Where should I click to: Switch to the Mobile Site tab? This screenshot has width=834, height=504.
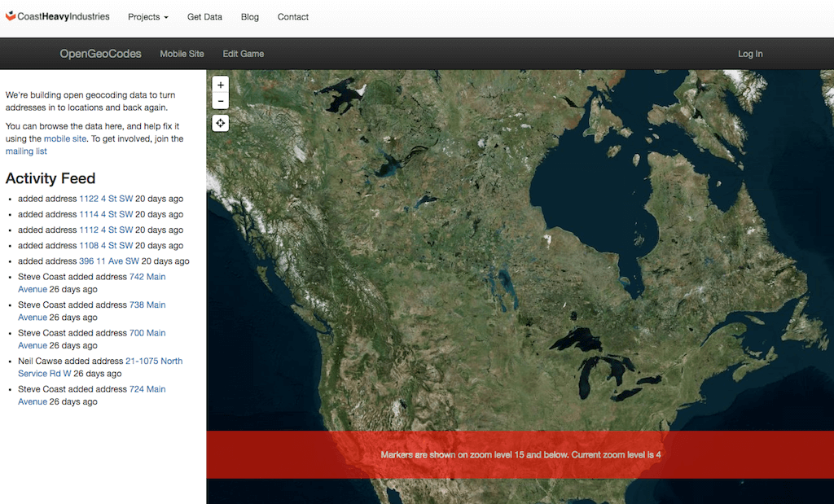click(x=182, y=54)
